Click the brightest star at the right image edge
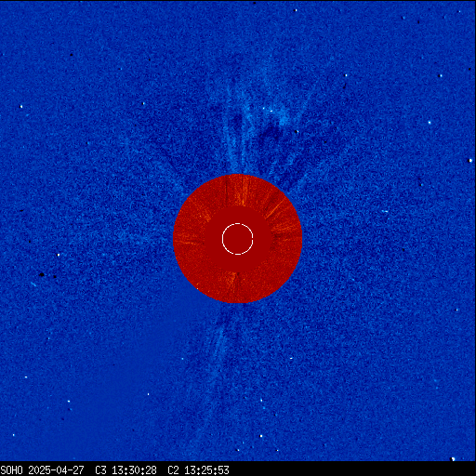 point(470,161)
